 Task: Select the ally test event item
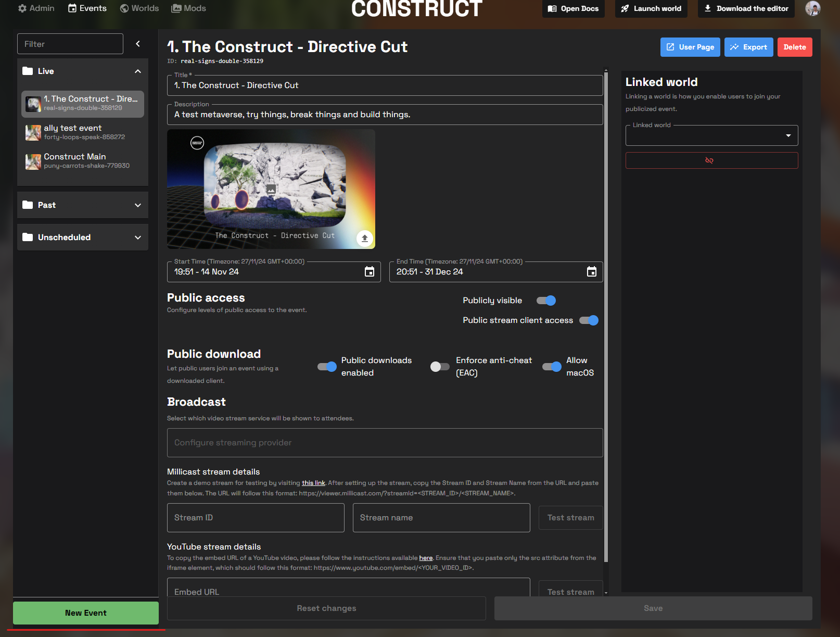click(83, 132)
